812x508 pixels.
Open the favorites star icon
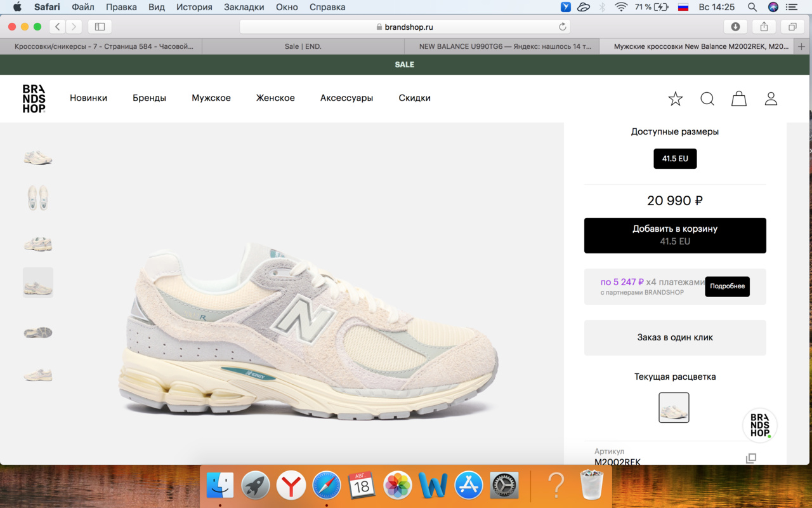(x=676, y=98)
